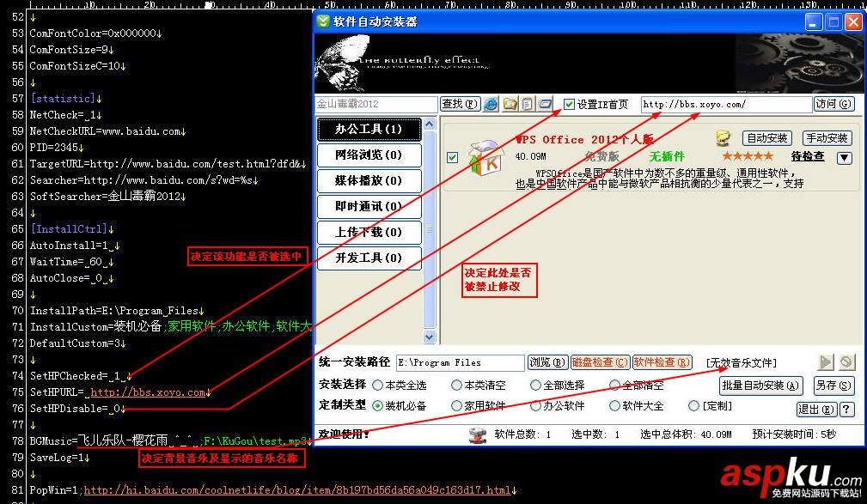The width and height of the screenshot is (867, 504).
Task: Click the five-star rating under WPS Office
Action: pos(747,156)
